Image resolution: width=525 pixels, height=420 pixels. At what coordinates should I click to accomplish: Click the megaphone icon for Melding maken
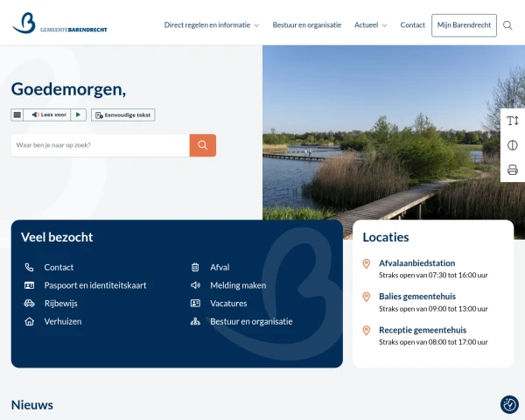coord(195,285)
